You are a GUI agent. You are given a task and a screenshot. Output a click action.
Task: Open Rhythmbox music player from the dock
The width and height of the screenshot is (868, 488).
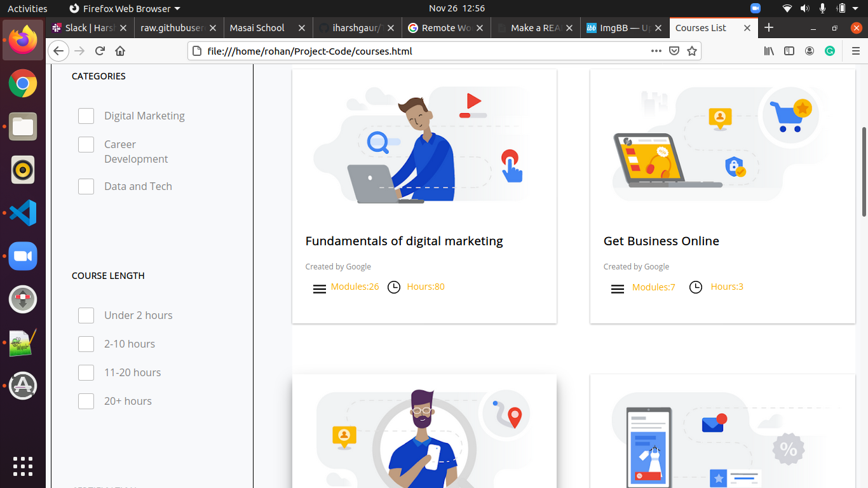click(x=23, y=170)
